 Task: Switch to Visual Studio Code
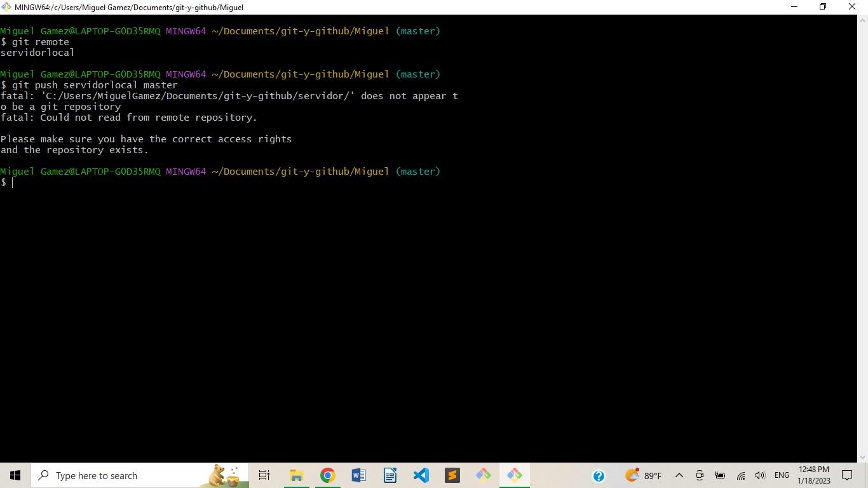pyautogui.click(x=421, y=475)
